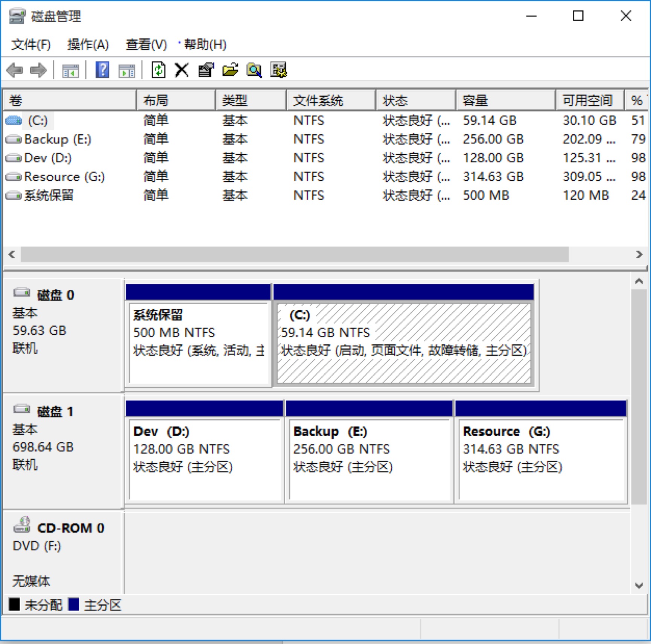This screenshot has width=651, height=644.
Task: Click the Forward arrow toolbar icon
Action: [x=38, y=70]
